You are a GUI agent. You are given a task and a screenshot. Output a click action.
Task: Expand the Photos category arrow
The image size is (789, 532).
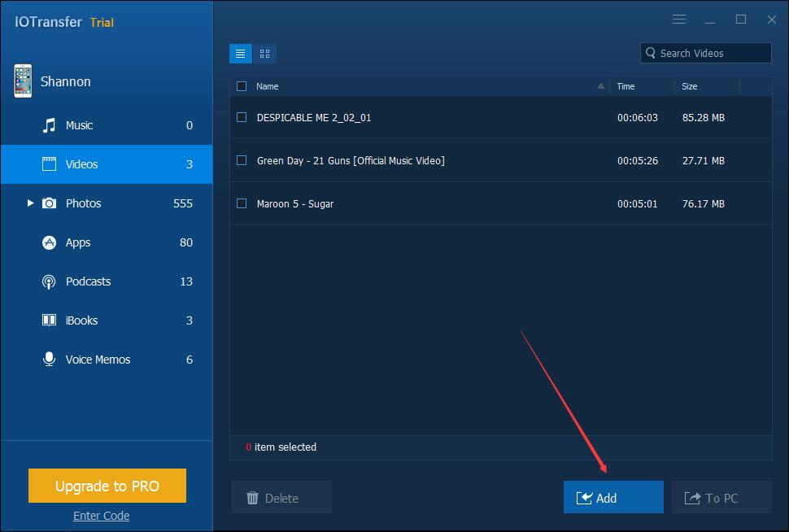coord(30,203)
